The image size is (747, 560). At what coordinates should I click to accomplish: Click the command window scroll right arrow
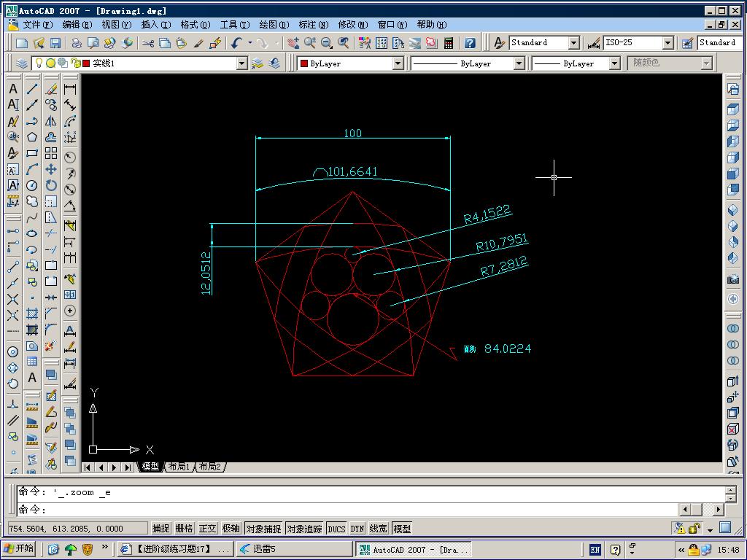[x=718, y=510]
